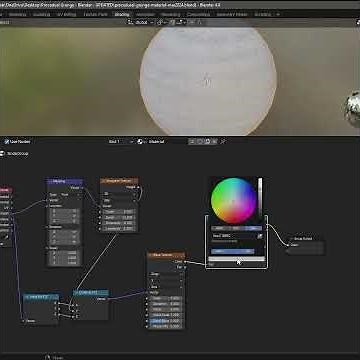The width and height of the screenshot is (360, 360).
Task: Select the Voronoi Texture node header
Action: 119,181
